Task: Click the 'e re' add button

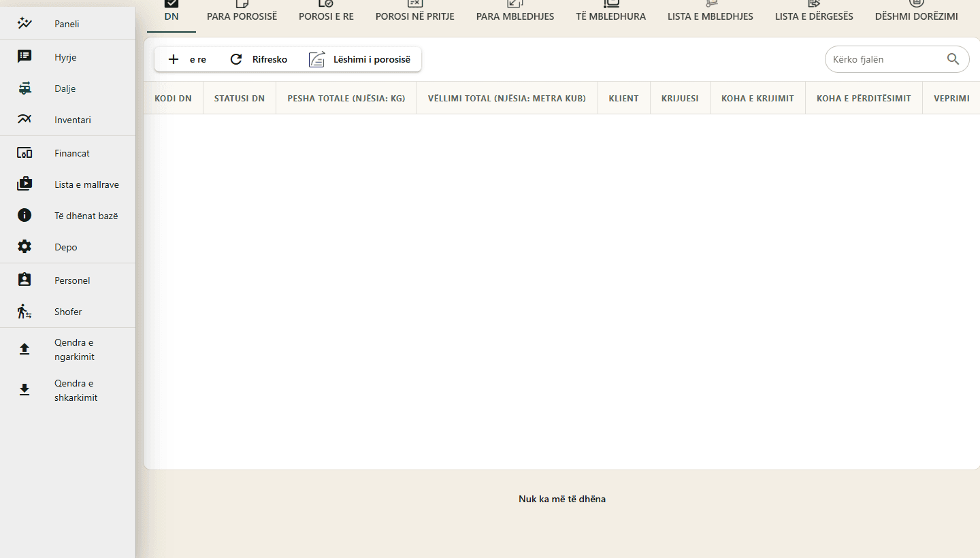Action: click(x=186, y=59)
